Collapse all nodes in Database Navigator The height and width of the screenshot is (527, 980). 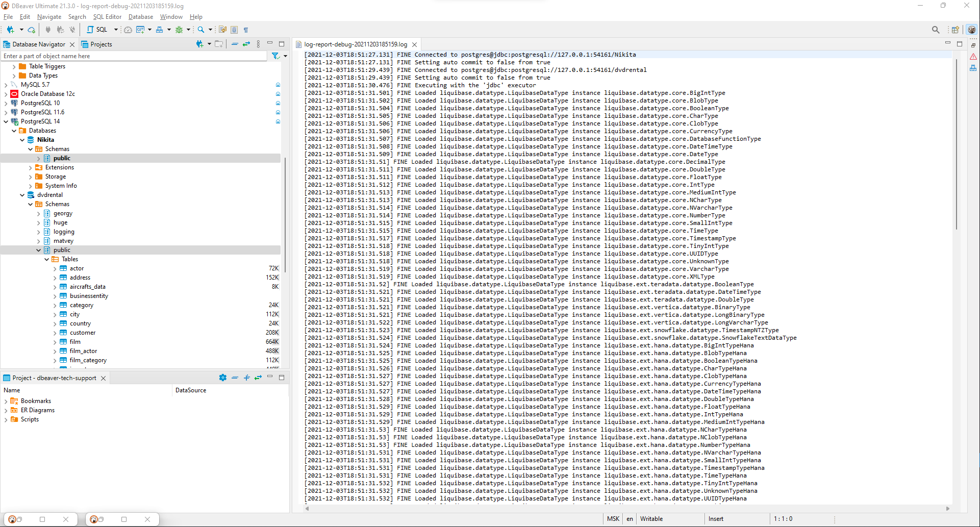tap(235, 44)
